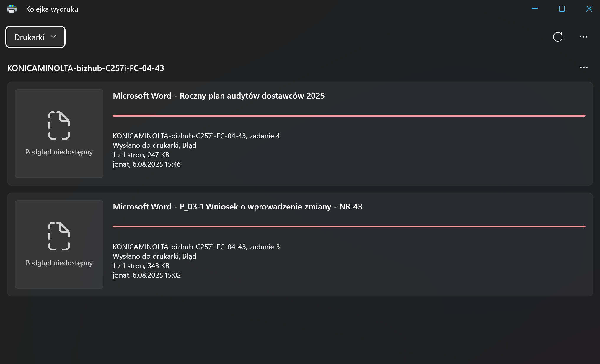Open KONICAMINOLTA printer options ellipsis menu
The width and height of the screenshot is (600, 364).
tap(583, 68)
